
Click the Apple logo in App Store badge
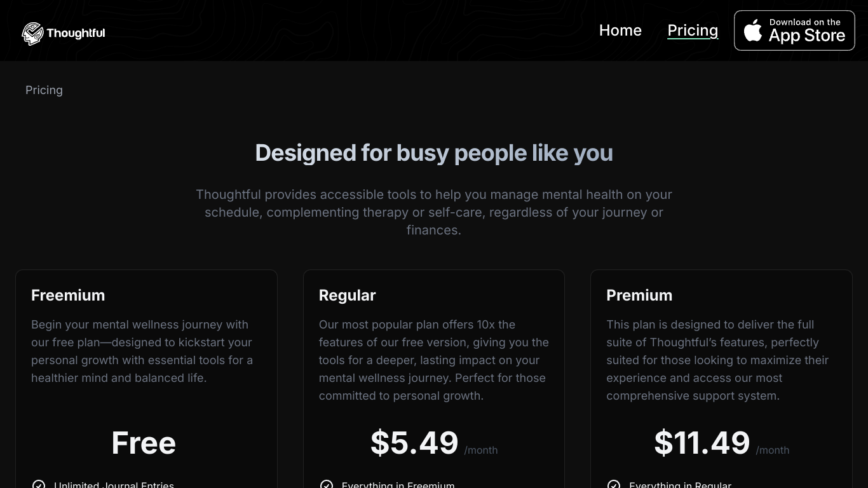753,30
